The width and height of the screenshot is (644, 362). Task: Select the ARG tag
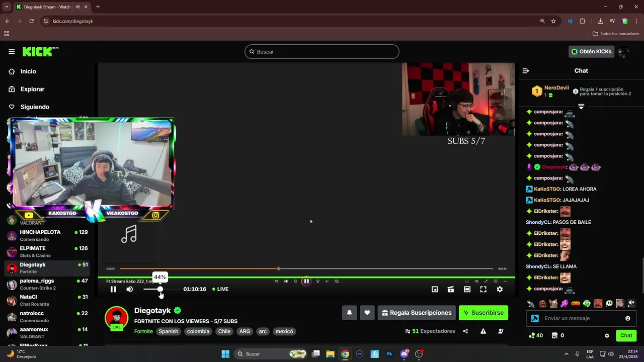(245, 331)
